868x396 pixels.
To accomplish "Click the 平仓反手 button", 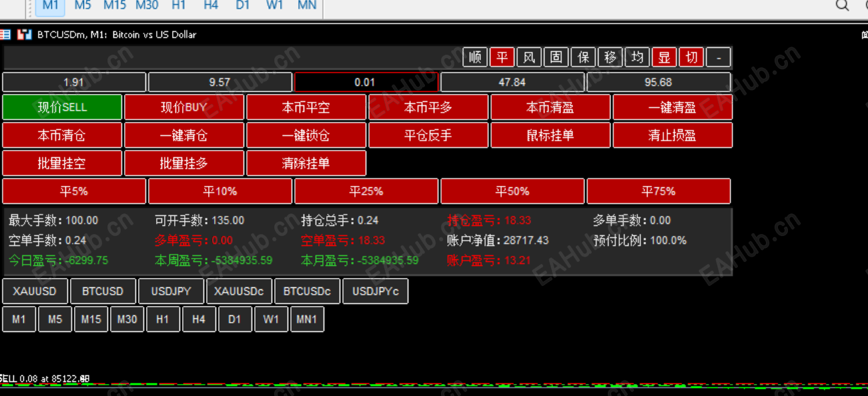I will [x=428, y=135].
